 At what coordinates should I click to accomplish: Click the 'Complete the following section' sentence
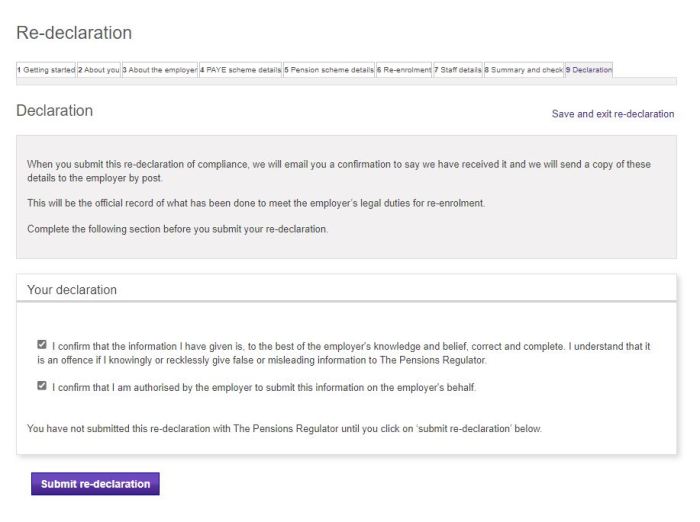click(x=177, y=229)
